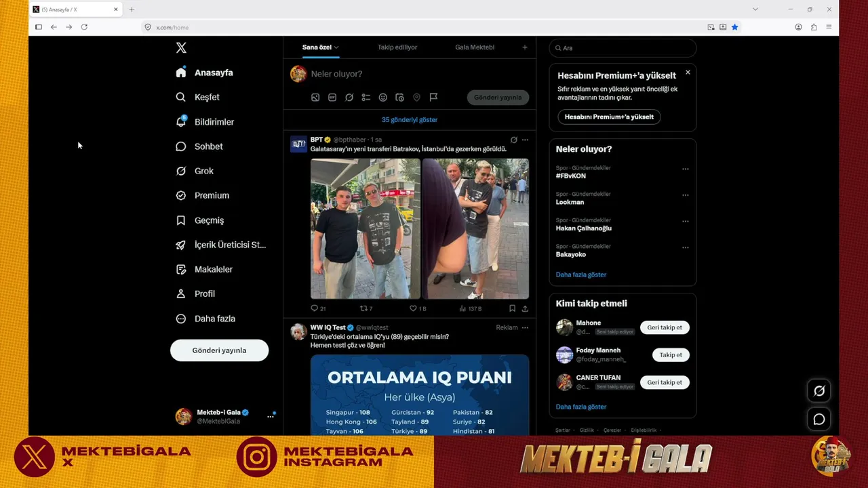Open the floating chat button

tap(819, 420)
